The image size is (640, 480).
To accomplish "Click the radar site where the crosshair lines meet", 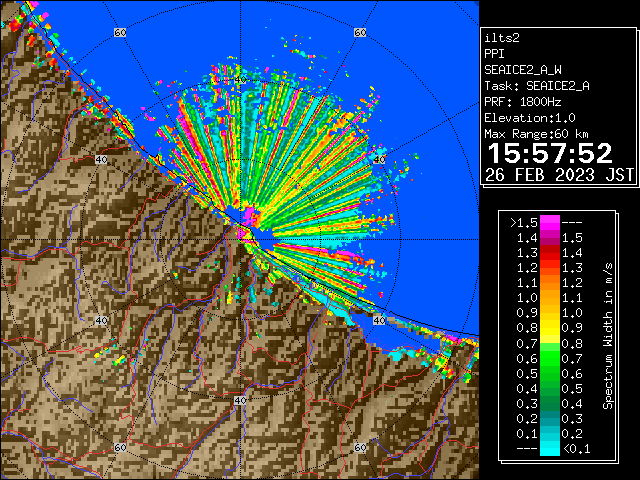I will pos(240,240).
